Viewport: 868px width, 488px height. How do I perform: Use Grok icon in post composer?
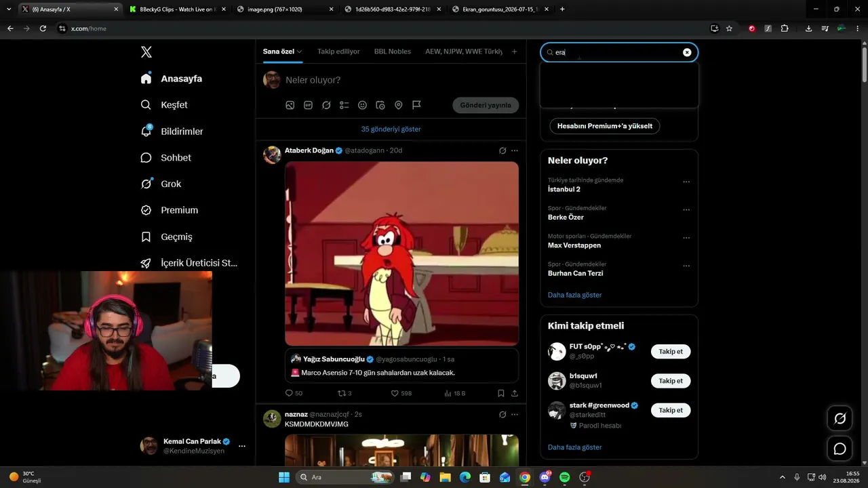[326, 105]
